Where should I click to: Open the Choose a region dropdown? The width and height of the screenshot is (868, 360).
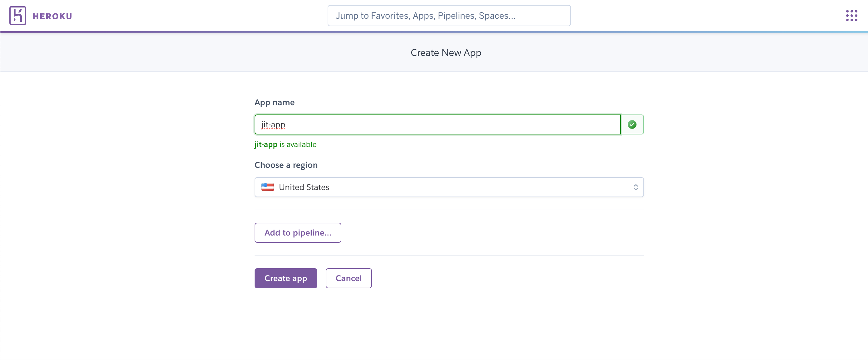coord(449,187)
